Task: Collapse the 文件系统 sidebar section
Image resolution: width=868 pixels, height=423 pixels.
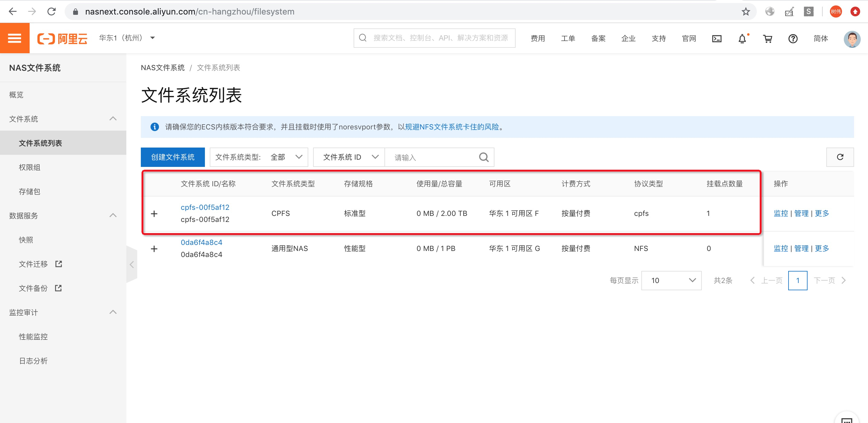Action: [x=113, y=119]
